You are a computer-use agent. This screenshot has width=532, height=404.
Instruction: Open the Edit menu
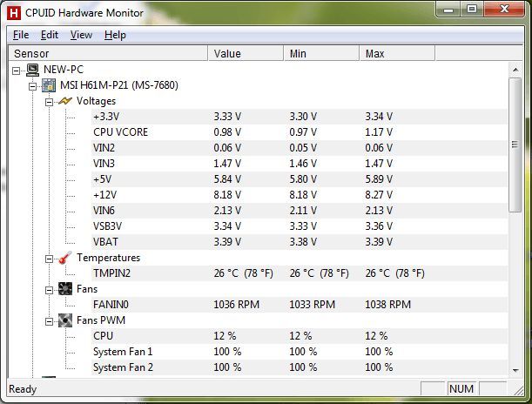coord(50,35)
